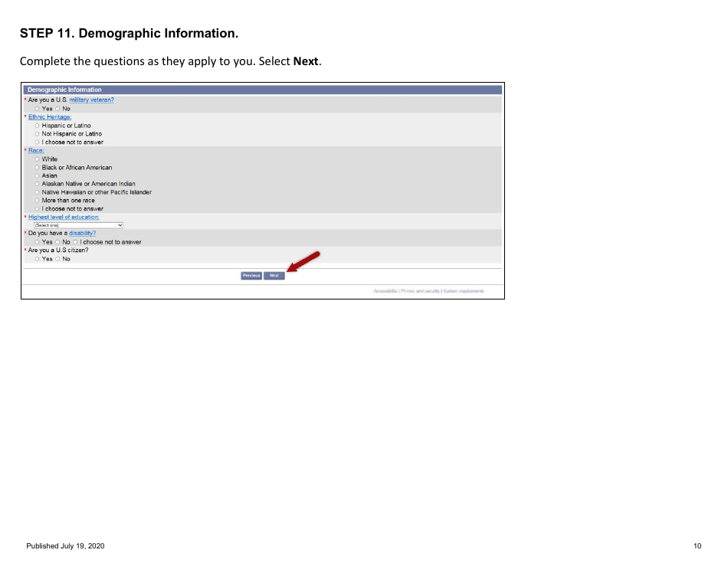Select No for U.S. military veteran
The width and height of the screenshot is (728, 563).
[x=57, y=108]
